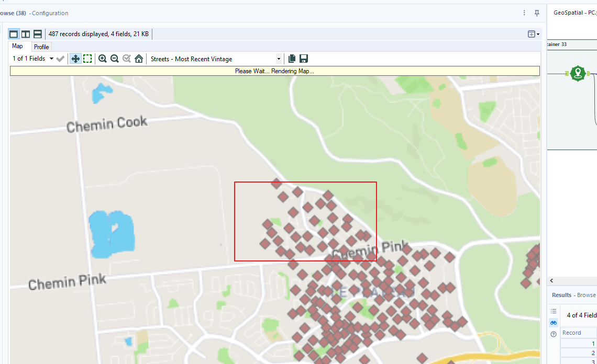Collapse the right panel with the chevron
Screen dimensions: 597x364
coord(551,280)
